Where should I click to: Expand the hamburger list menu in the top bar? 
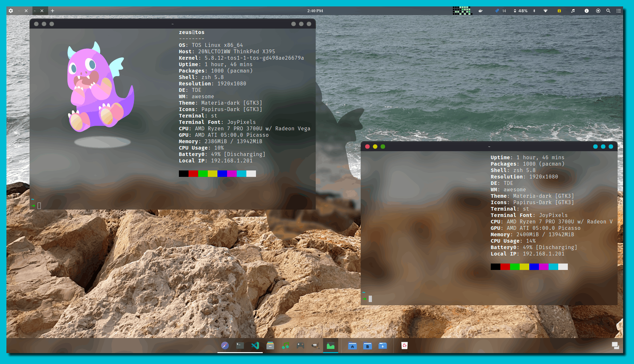[x=619, y=11]
